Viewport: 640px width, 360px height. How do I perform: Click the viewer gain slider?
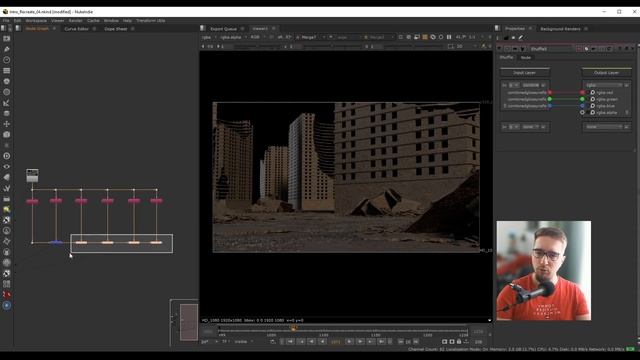pos(257,47)
